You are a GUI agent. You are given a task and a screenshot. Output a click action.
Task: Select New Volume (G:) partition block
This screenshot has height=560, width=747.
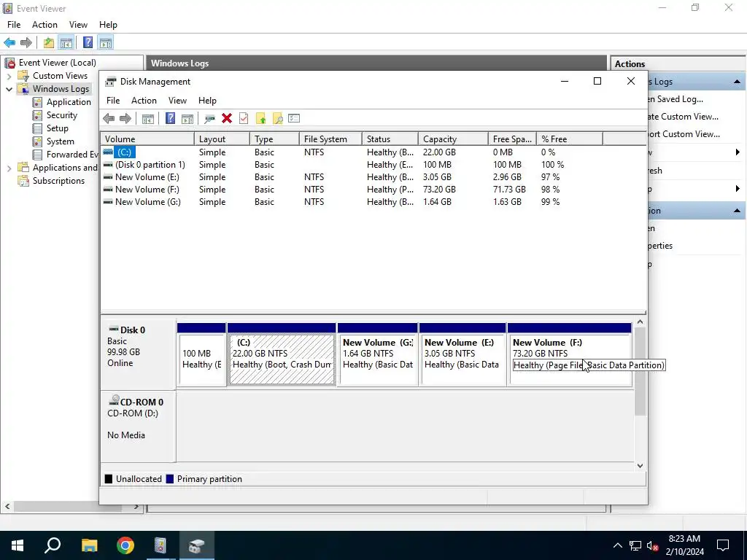coord(378,359)
